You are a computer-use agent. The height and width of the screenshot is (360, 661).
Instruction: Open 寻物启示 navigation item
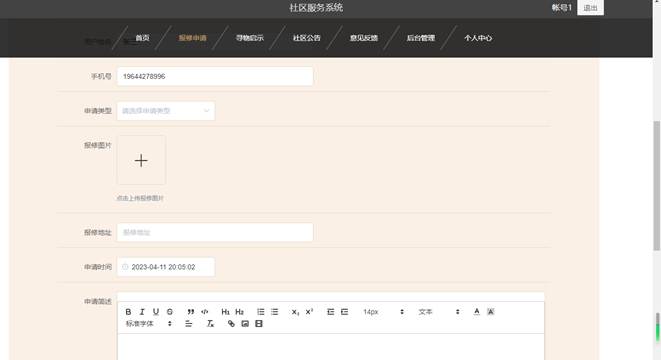click(250, 38)
